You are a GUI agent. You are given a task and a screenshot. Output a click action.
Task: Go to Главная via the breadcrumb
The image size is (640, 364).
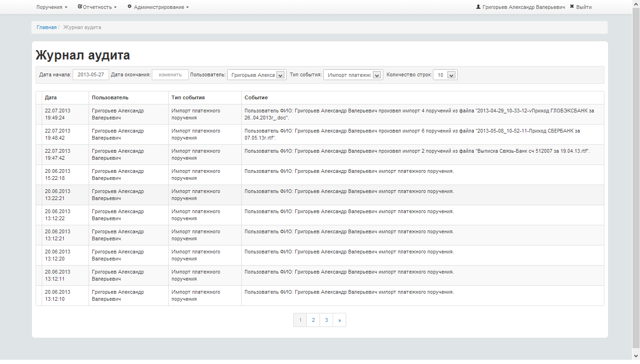coord(46,27)
